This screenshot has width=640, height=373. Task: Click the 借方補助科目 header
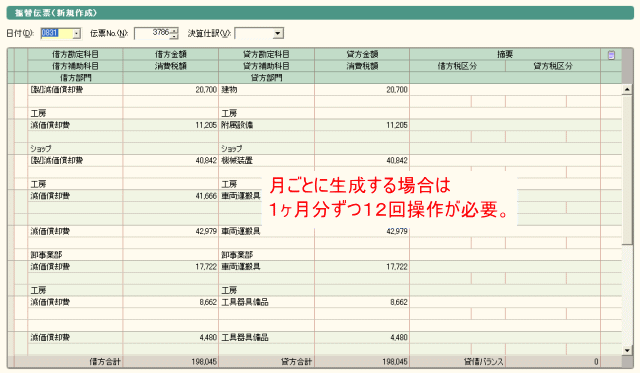click(75, 66)
